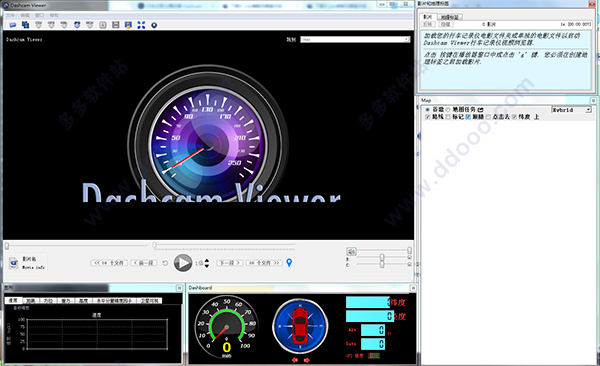Click the reset icon beside the C slider
This screenshot has height=366, width=600.
tap(409, 264)
